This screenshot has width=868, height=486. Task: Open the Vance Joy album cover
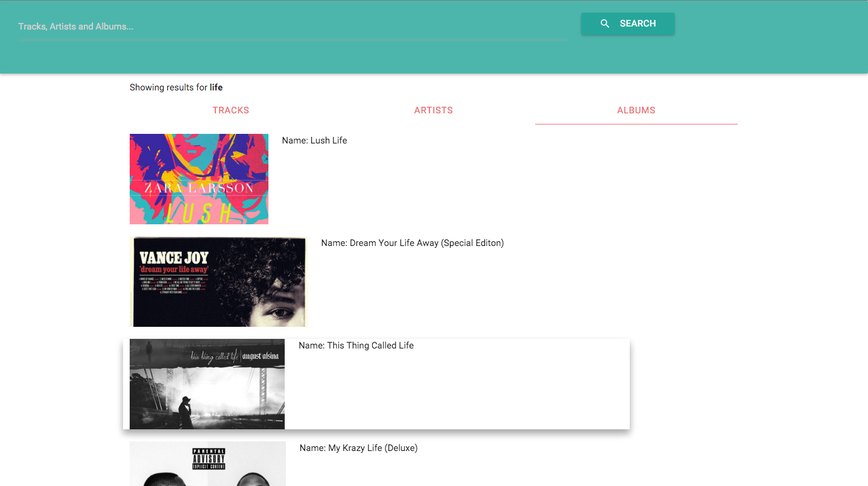tap(218, 282)
